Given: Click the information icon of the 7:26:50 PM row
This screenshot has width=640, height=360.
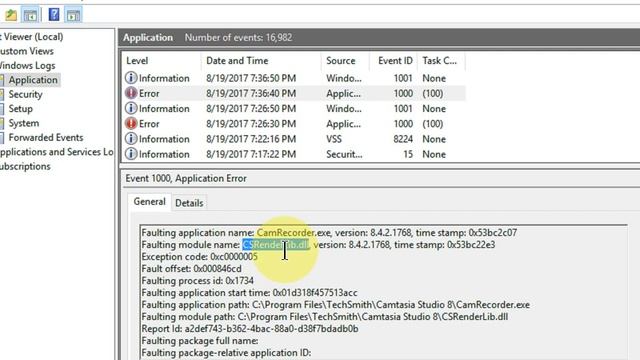Looking at the screenshot, I should click(x=131, y=108).
